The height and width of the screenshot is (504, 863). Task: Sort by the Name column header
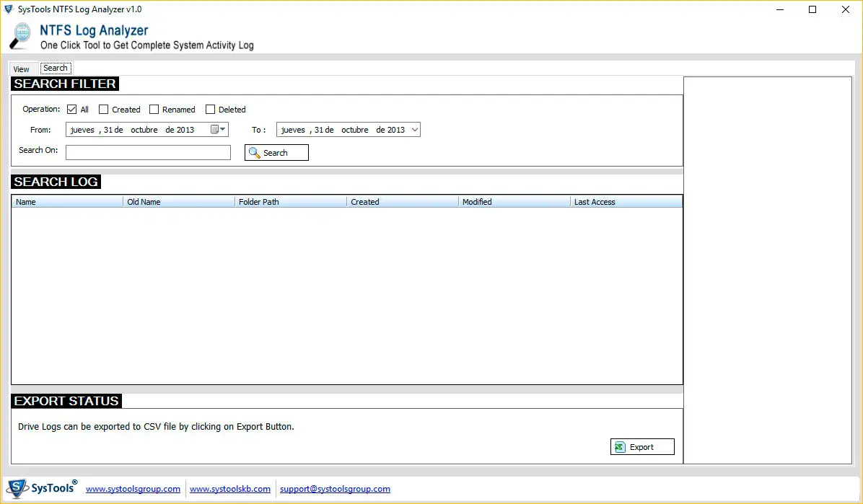(x=67, y=202)
